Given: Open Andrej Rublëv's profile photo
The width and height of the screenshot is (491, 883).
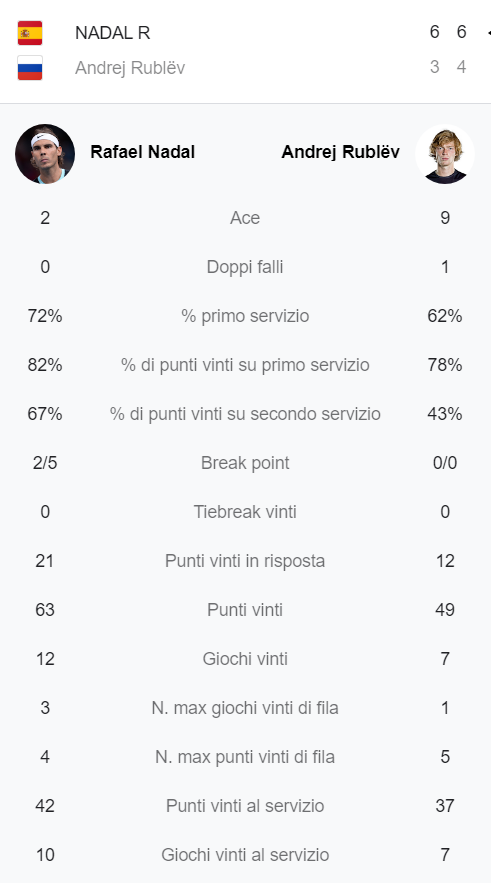Looking at the screenshot, I should point(445,154).
